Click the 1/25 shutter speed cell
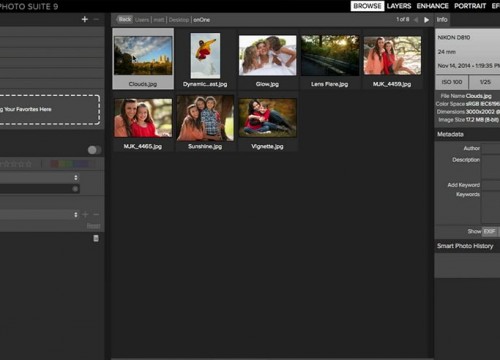 [x=485, y=82]
